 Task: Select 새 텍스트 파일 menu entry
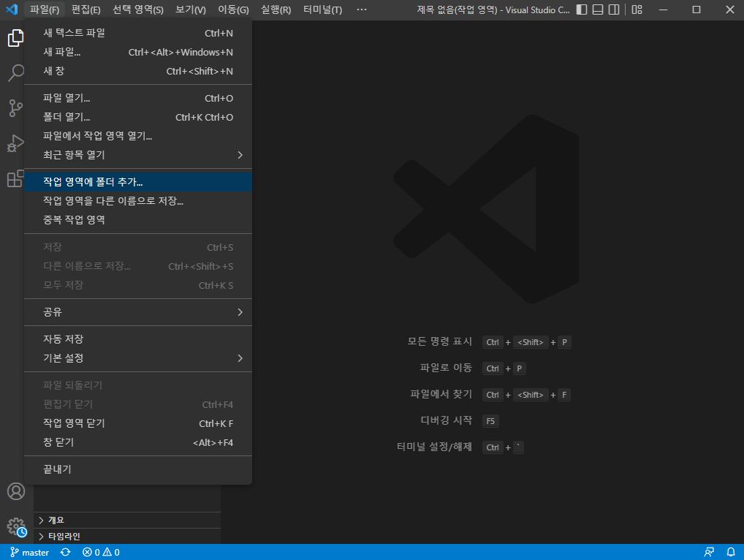(x=138, y=33)
